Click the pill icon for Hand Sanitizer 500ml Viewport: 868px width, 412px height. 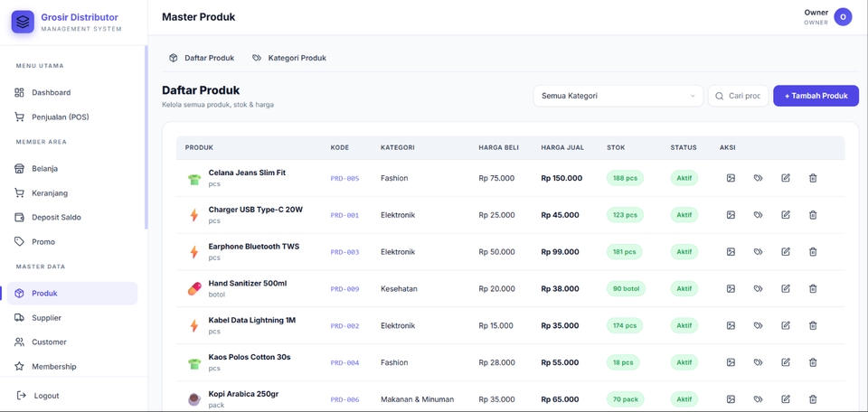click(x=194, y=289)
